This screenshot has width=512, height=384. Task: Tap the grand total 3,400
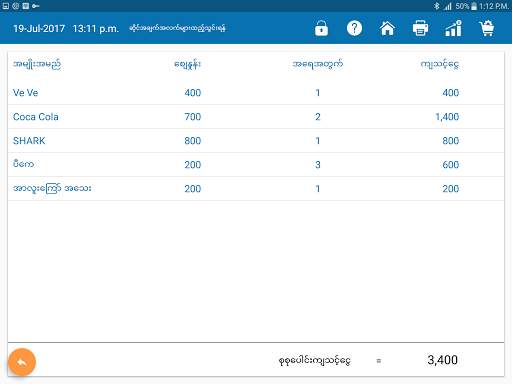442,360
